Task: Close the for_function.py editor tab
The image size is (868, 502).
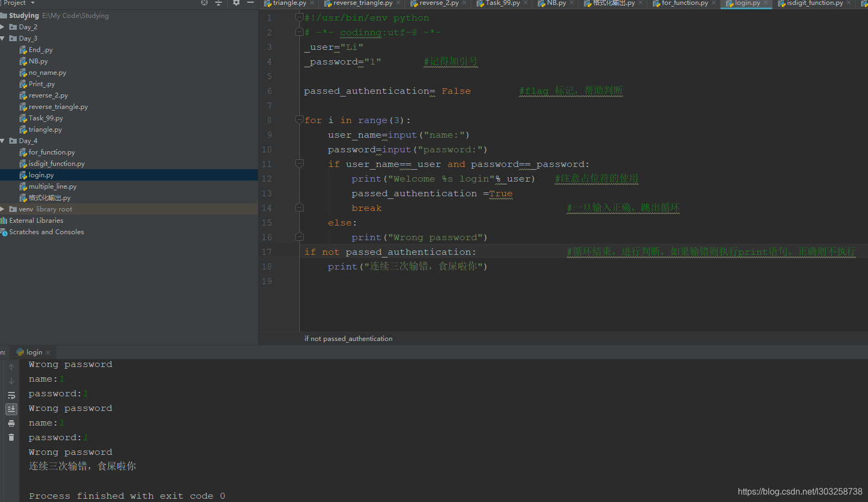Action: tap(714, 3)
